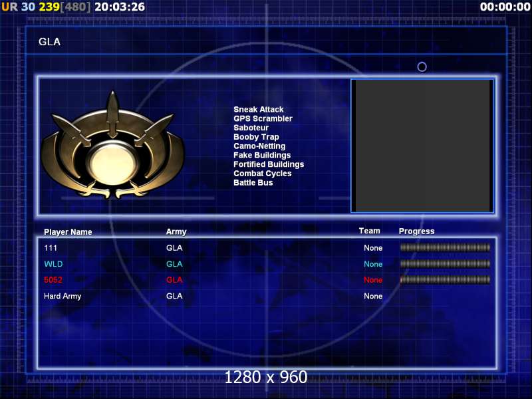This screenshot has height=399, width=532.
Task: Click the dark map preview panel
Action: point(422,146)
